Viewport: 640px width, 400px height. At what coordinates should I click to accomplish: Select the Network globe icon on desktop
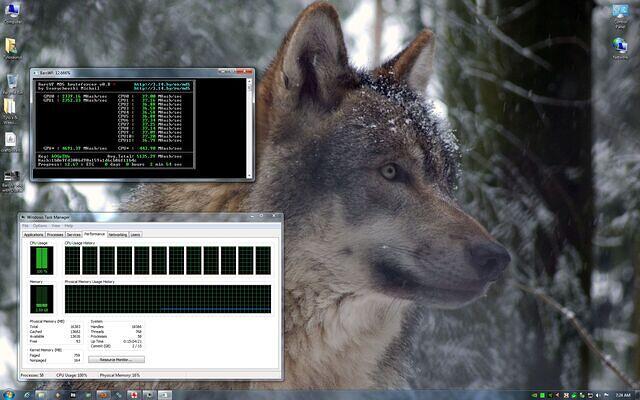621,46
